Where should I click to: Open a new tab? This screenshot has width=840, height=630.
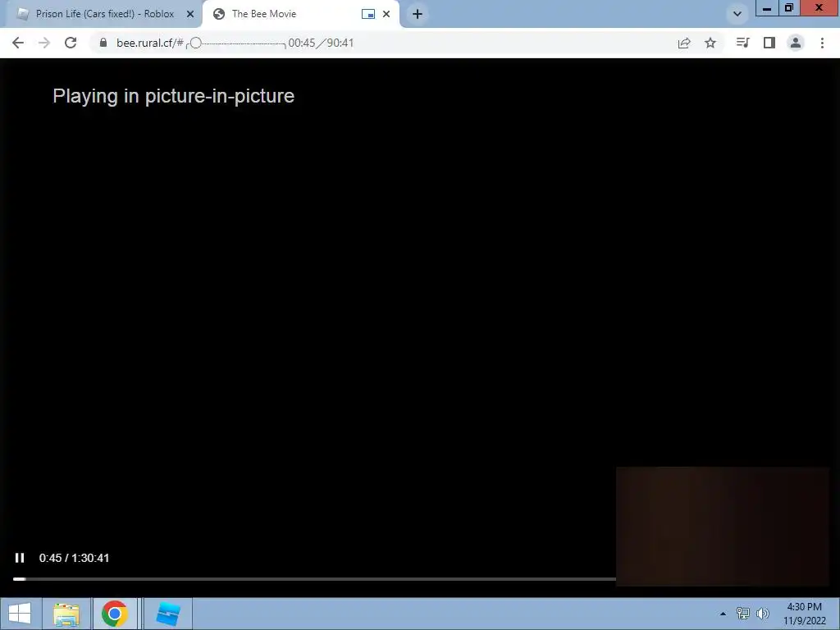click(x=418, y=14)
